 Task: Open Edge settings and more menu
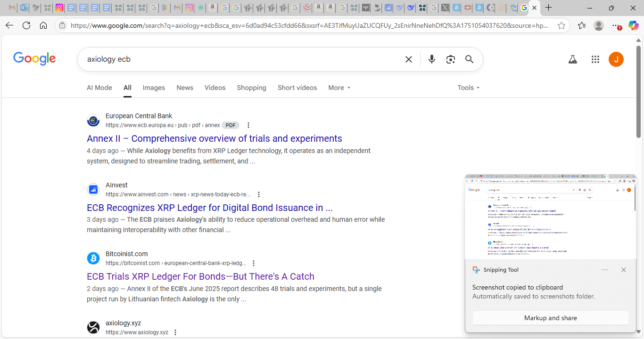tap(616, 25)
